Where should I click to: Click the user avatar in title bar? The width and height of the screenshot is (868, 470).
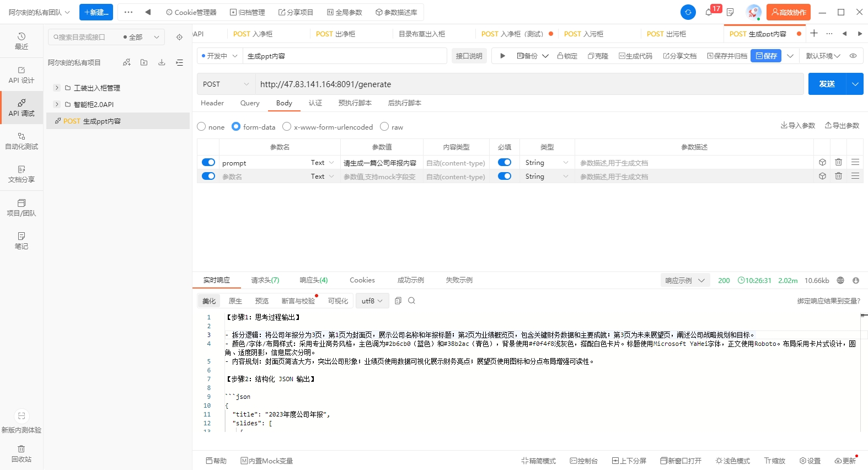(x=753, y=12)
